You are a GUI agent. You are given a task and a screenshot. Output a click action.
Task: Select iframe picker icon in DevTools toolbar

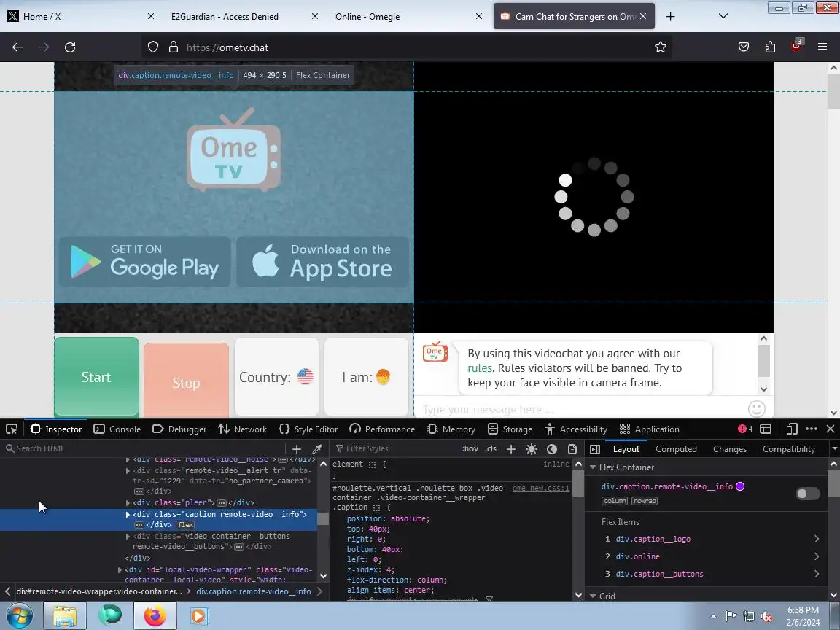(766, 429)
